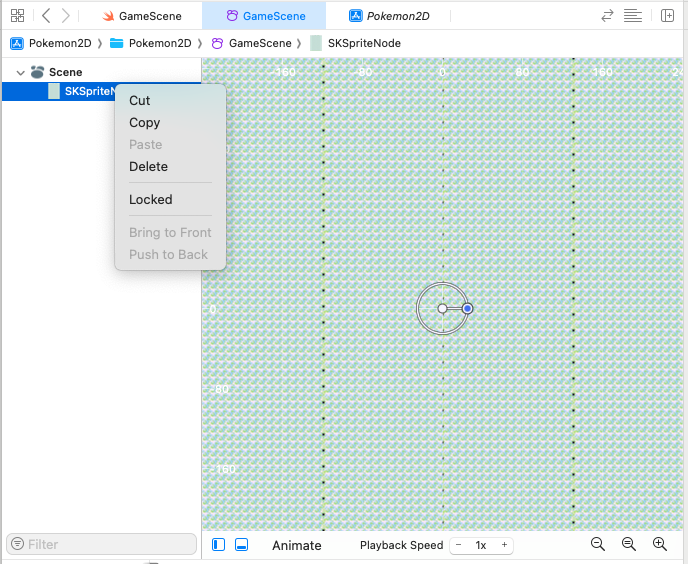This screenshot has height=564, width=688.
Task: Collapse the Scene tree node
Action: click(20, 73)
